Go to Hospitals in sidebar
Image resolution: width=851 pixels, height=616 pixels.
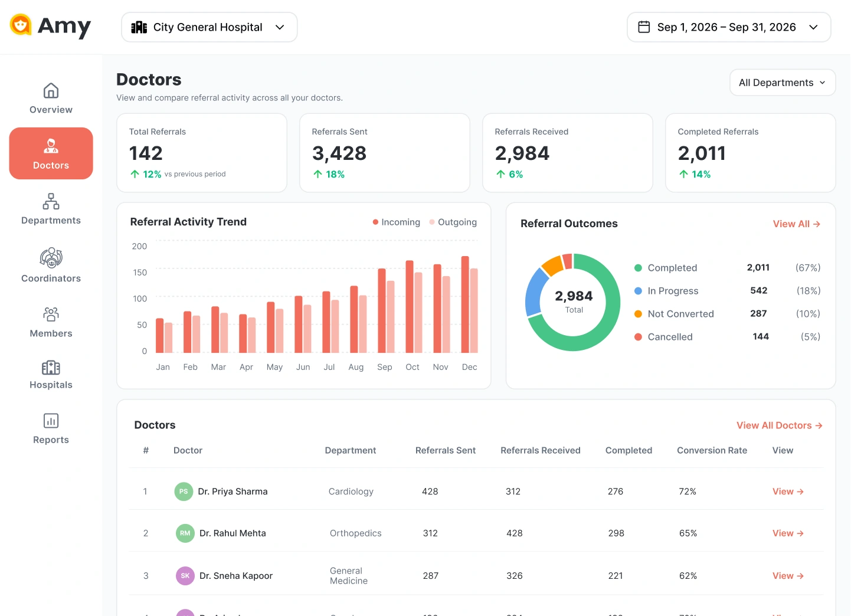[51, 375]
